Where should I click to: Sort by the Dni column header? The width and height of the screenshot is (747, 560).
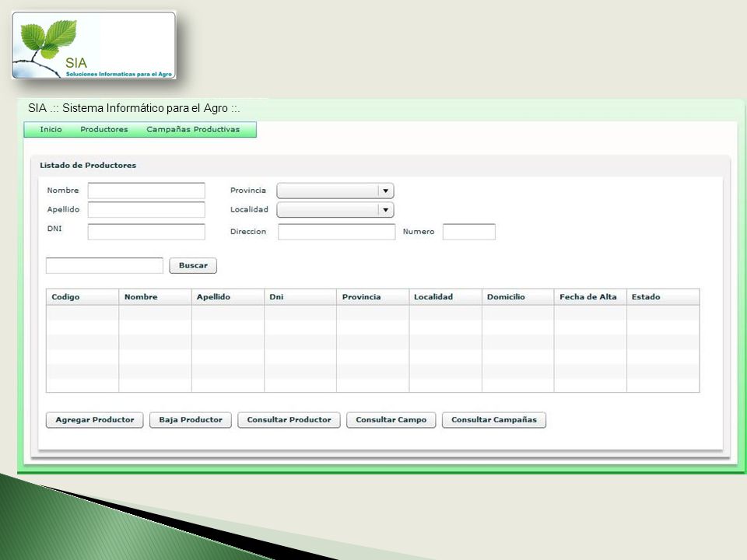[300, 297]
